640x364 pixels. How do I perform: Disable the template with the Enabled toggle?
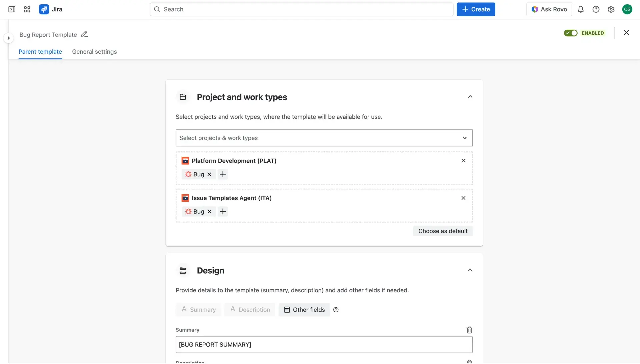tap(571, 33)
